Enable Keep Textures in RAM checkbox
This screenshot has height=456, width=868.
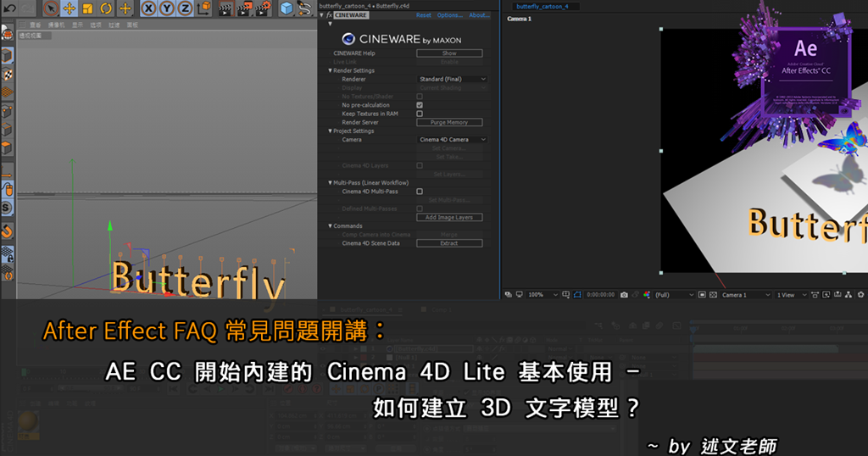click(420, 114)
